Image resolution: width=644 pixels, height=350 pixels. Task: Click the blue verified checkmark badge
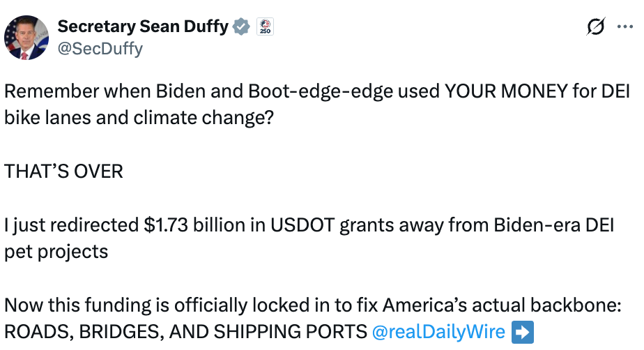[x=241, y=26]
